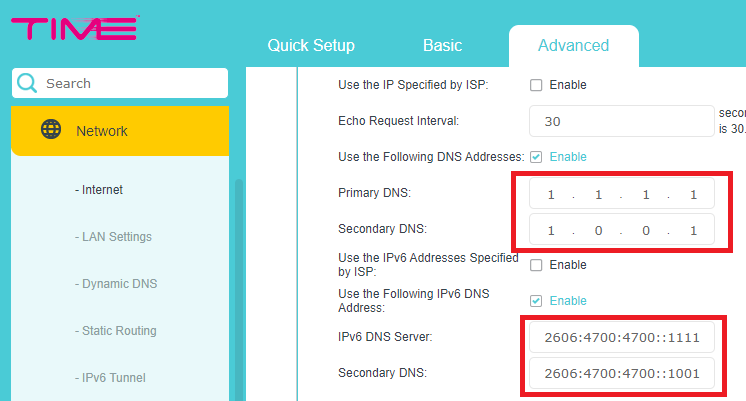This screenshot has height=401, width=746.
Task: Click the TIME logo
Action: click(75, 29)
